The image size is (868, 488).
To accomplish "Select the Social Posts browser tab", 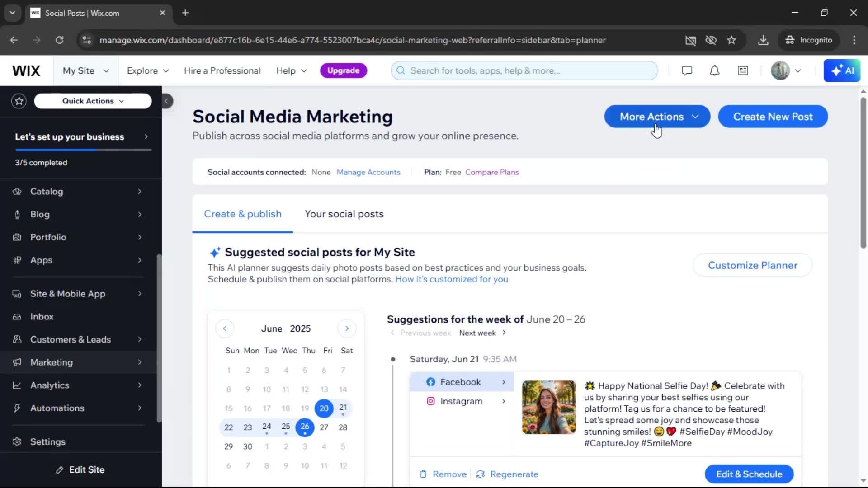I will pyautogui.click(x=99, y=13).
